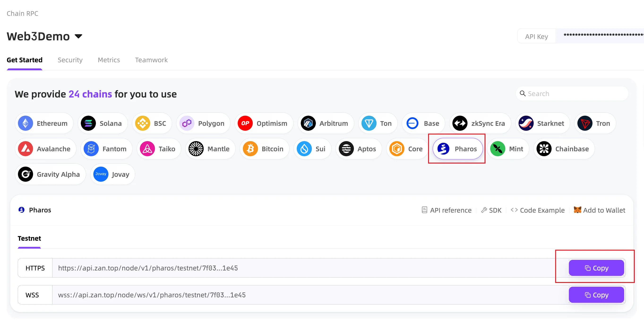Click the MetaMask fox icon
This screenshot has height=320, width=644.
tap(577, 210)
